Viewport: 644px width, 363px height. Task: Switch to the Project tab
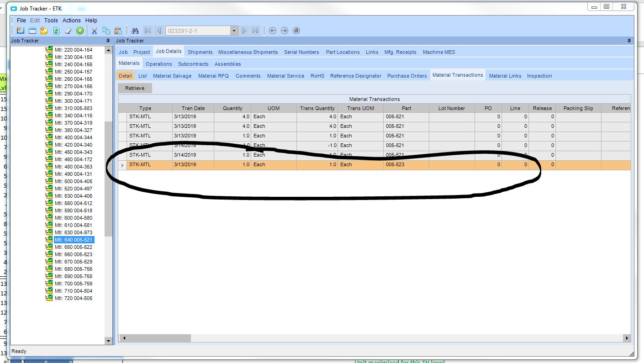tap(142, 52)
